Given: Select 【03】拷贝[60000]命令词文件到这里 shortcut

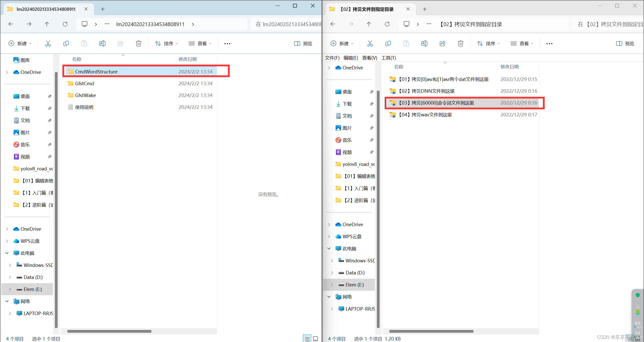Looking at the screenshot, I should (463, 103).
